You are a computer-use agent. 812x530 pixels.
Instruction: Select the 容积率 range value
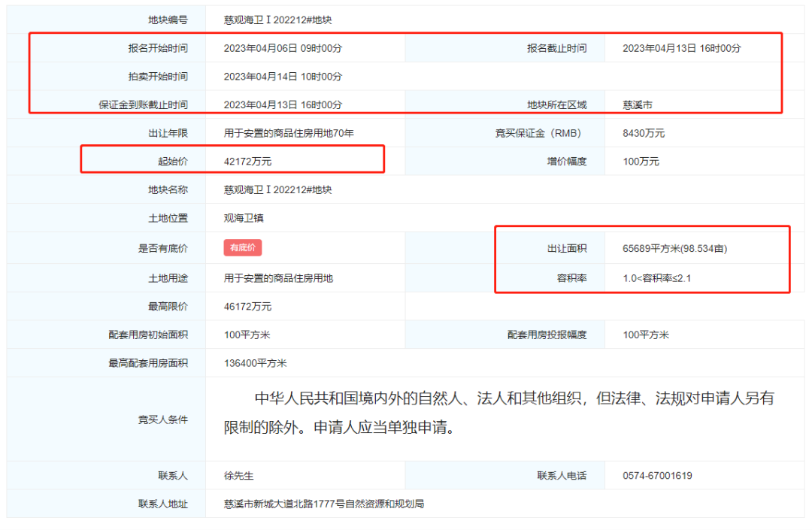(x=656, y=278)
